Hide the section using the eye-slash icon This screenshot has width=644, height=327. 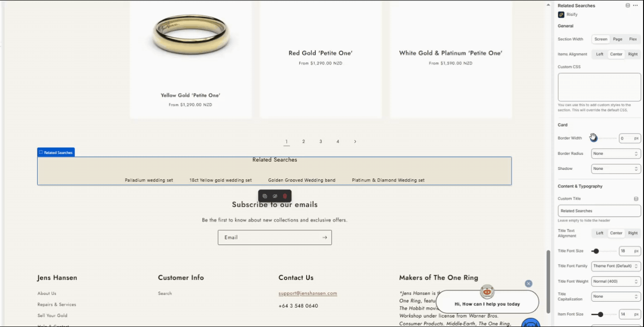coord(275,196)
